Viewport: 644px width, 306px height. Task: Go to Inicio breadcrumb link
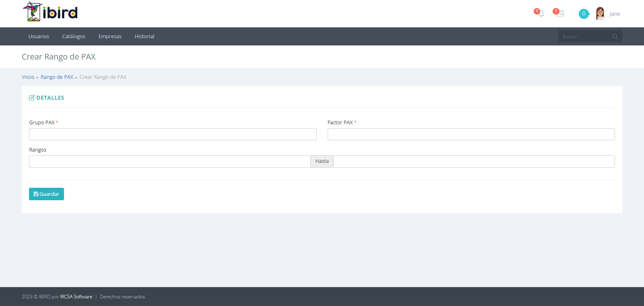click(28, 77)
